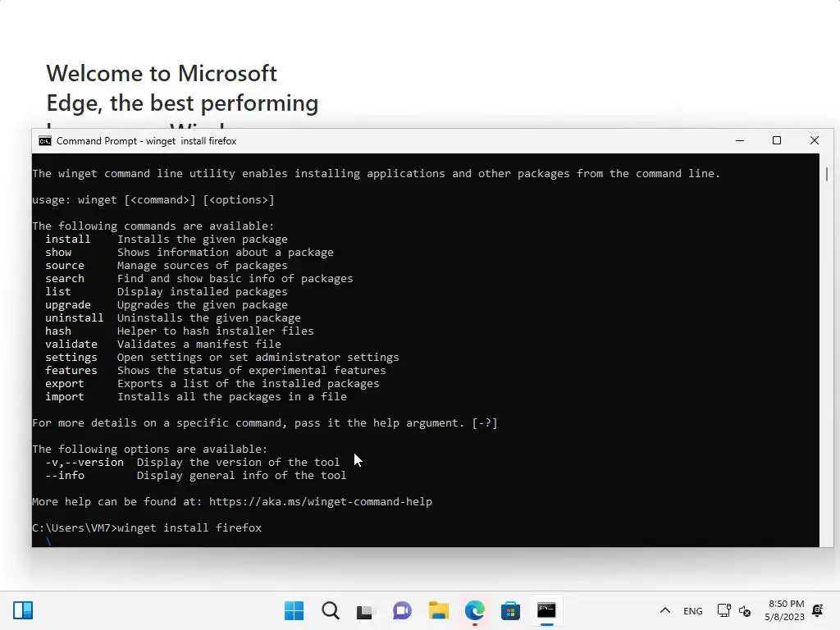Click the 'settings' command row
The image size is (840, 630).
point(221,358)
